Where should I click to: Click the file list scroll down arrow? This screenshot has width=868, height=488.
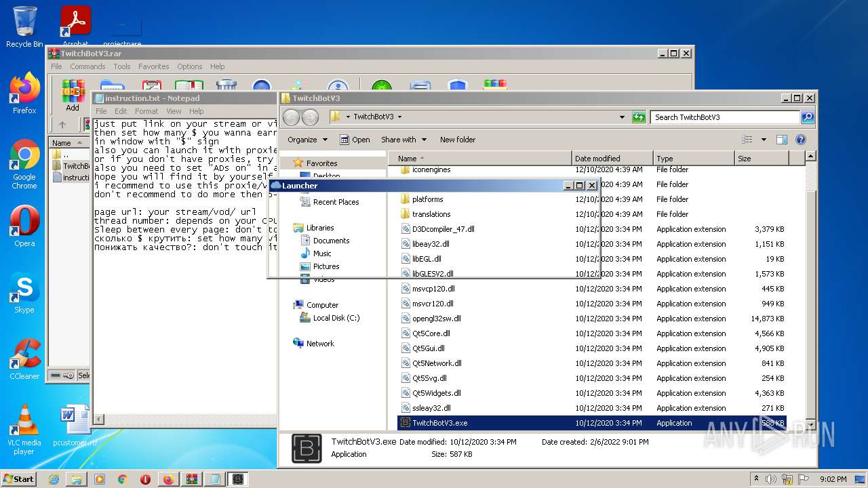coord(810,424)
